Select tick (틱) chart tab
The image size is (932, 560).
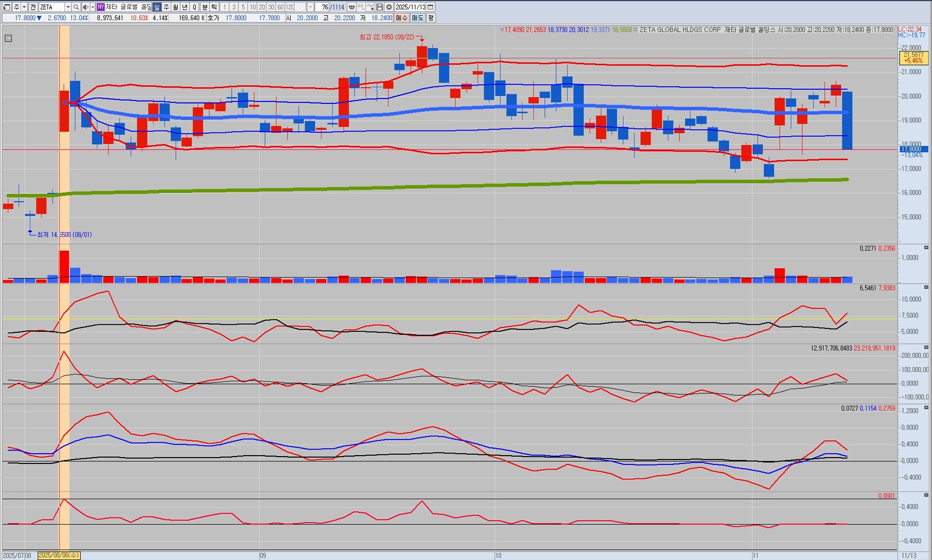point(214,7)
